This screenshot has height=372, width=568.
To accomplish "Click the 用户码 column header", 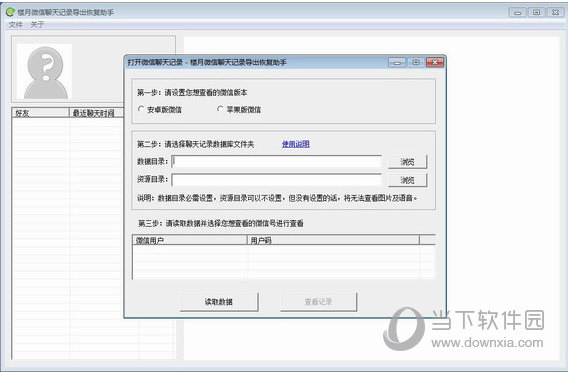I will point(333,240).
